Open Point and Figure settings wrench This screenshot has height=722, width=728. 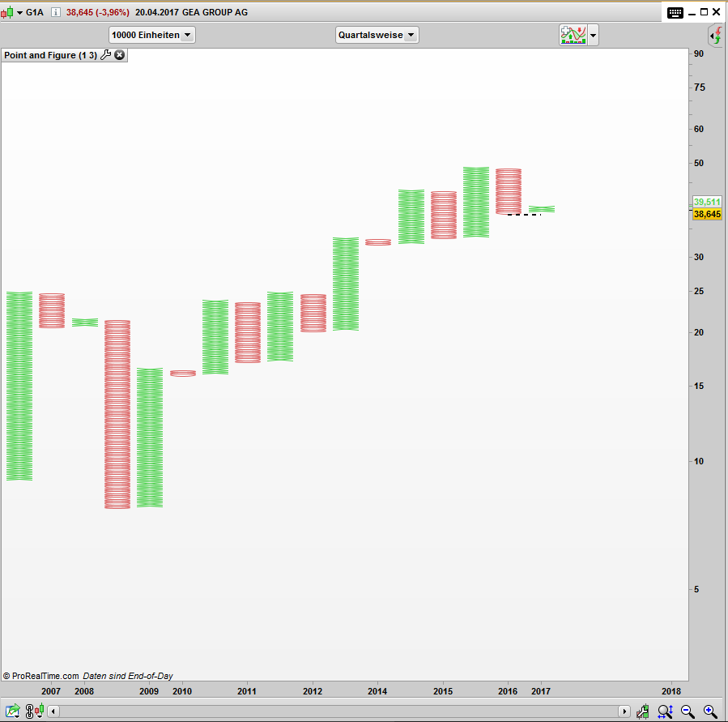click(105, 55)
